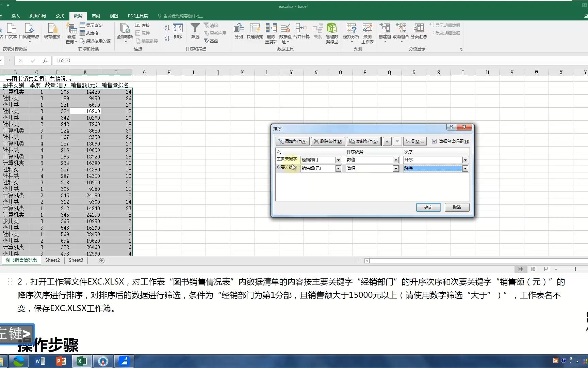The image size is (588, 368).
Task: Click the horizontal scrollbar left arrow
Action: [x=367, y=261]
